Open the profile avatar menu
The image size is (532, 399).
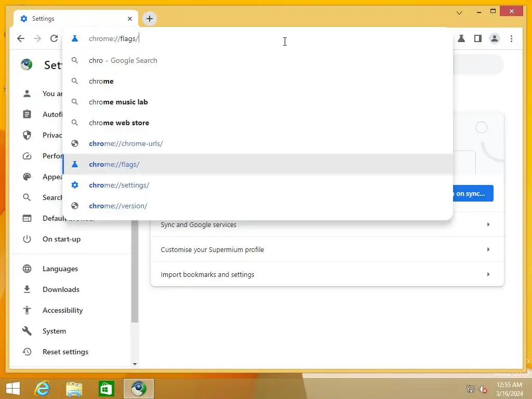(x=495, y=38)
